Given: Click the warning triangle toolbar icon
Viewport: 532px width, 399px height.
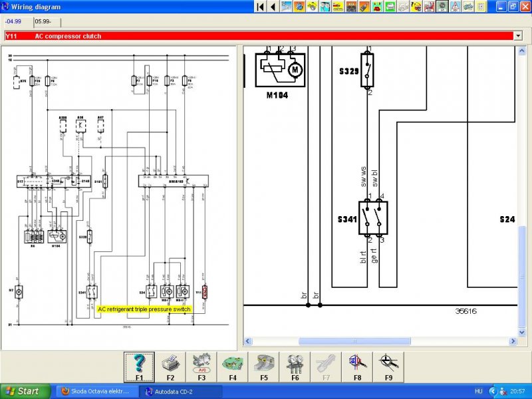Looking at the screenshot, I should (x=456, y=7).
